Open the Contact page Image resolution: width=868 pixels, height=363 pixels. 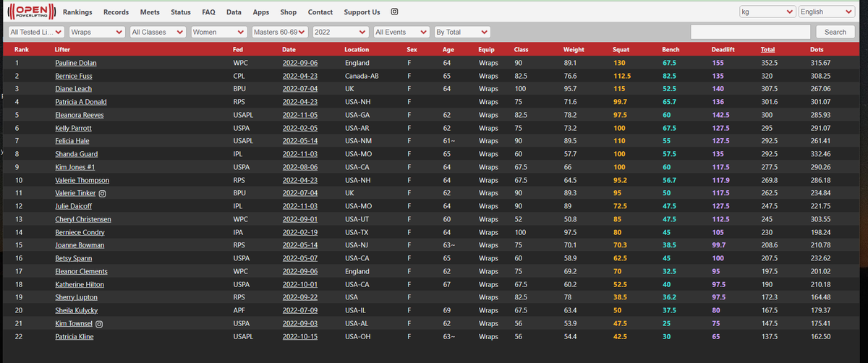320,12
